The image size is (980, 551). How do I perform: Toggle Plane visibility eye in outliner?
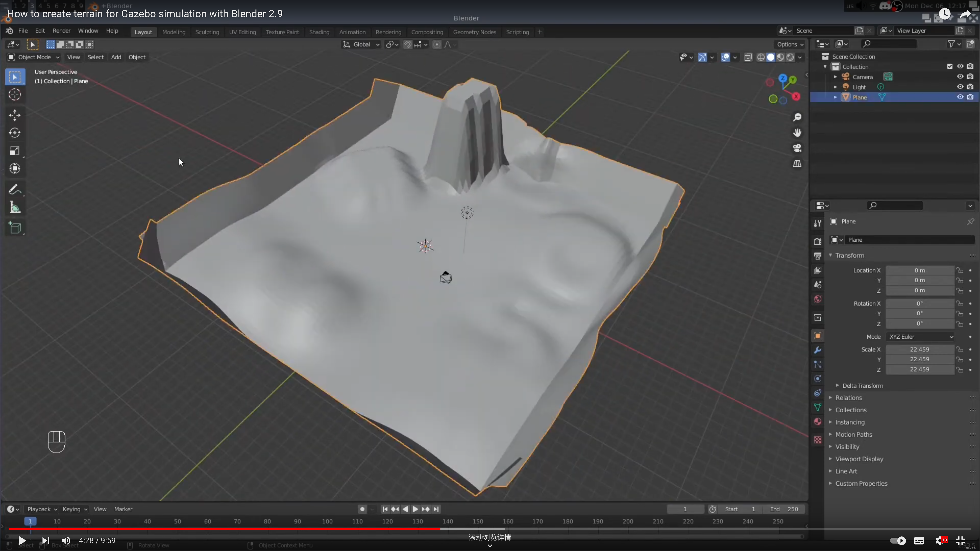click(960, 97)
